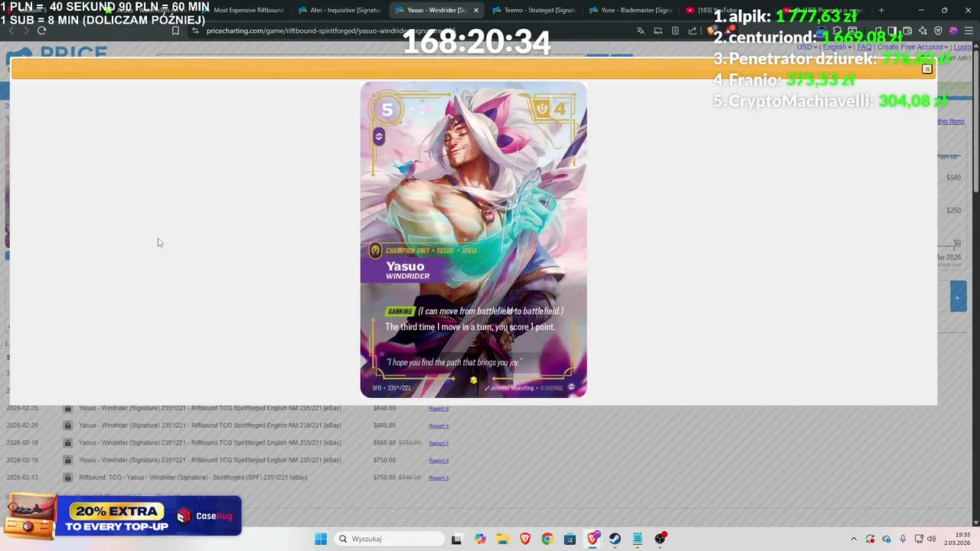Click the Login link
The height and width of the screenshot is (551, 980).
click(962, 47)
